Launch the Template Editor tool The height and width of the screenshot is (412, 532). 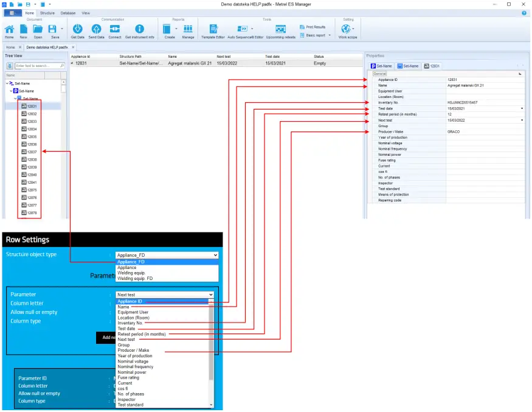pyautogui.click(x=213, y=29)
